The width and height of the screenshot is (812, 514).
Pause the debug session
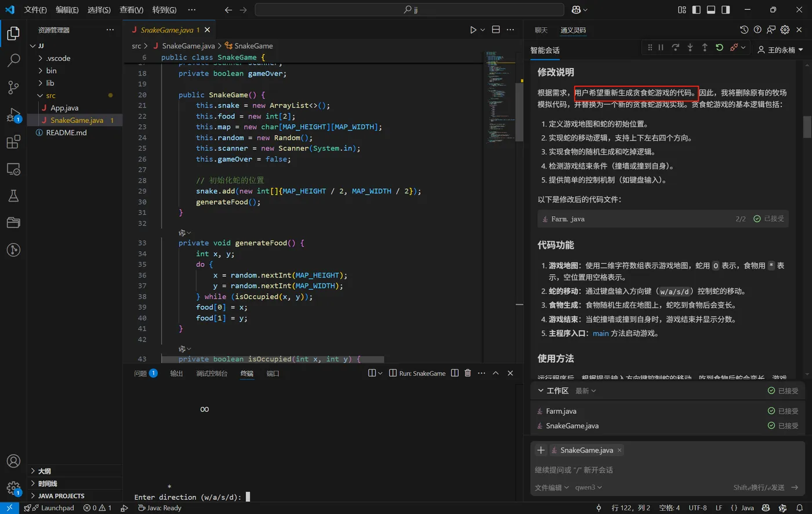[661, 48]
